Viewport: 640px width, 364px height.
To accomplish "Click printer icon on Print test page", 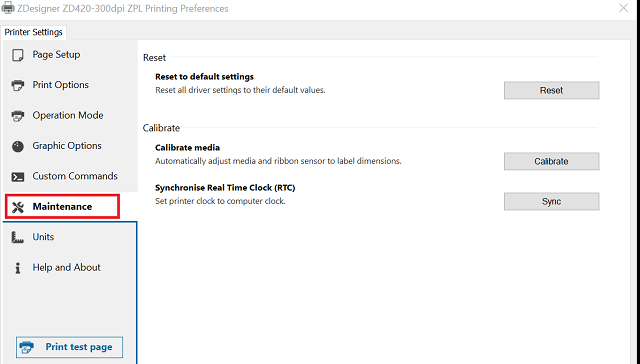I will click(x=27, y=347).
